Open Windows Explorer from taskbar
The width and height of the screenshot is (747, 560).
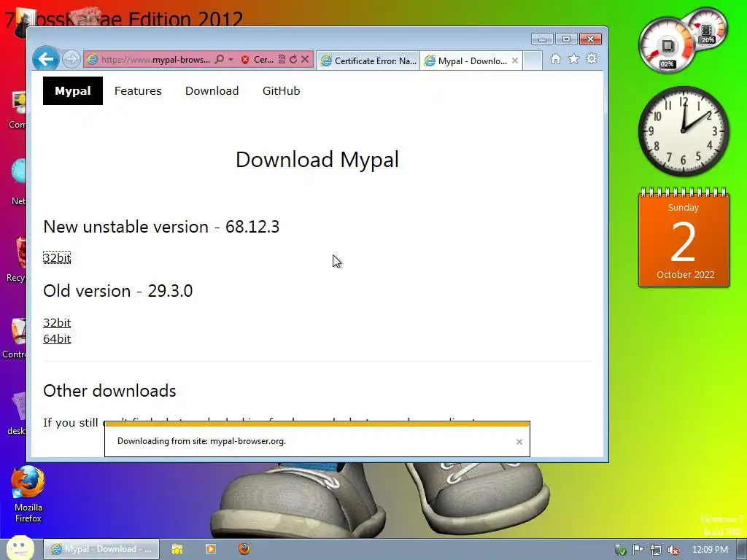tap(177, 549)
